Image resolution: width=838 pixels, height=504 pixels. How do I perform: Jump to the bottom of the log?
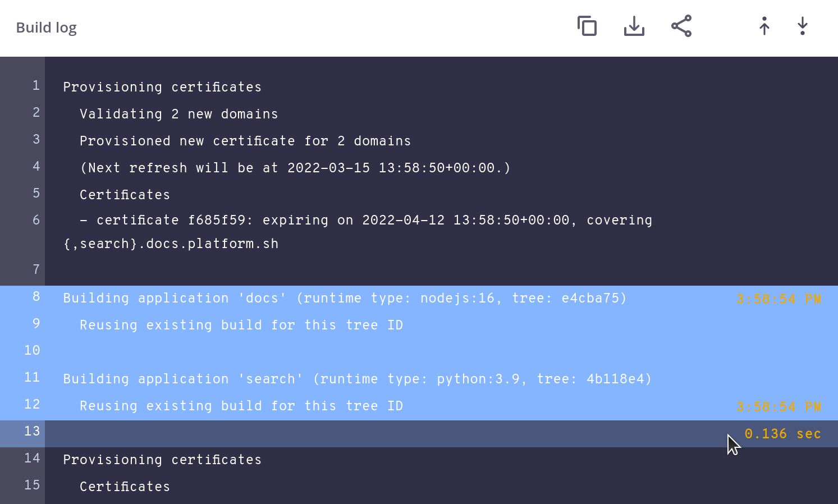click(802, 26)
